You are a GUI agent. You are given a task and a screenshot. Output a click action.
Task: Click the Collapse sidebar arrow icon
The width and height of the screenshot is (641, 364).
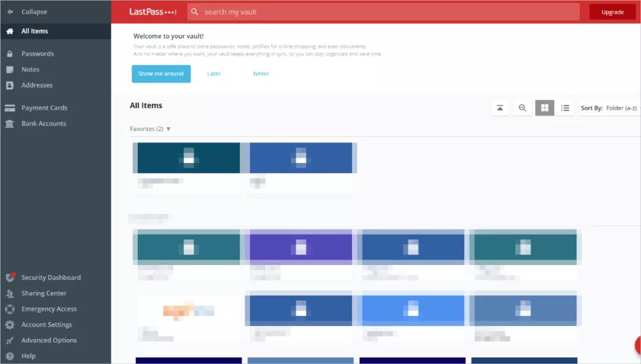pos(10,12)
